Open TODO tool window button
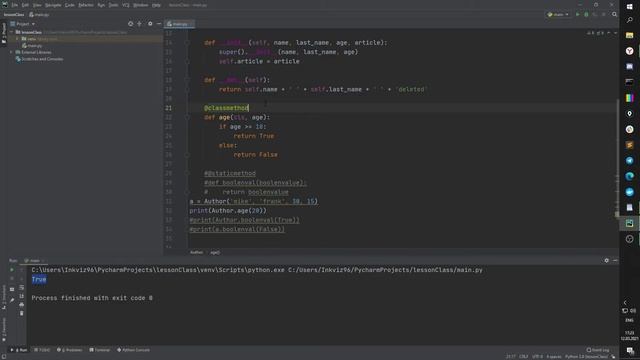This screenshot has width=640, height=360. tap(42, 350)
